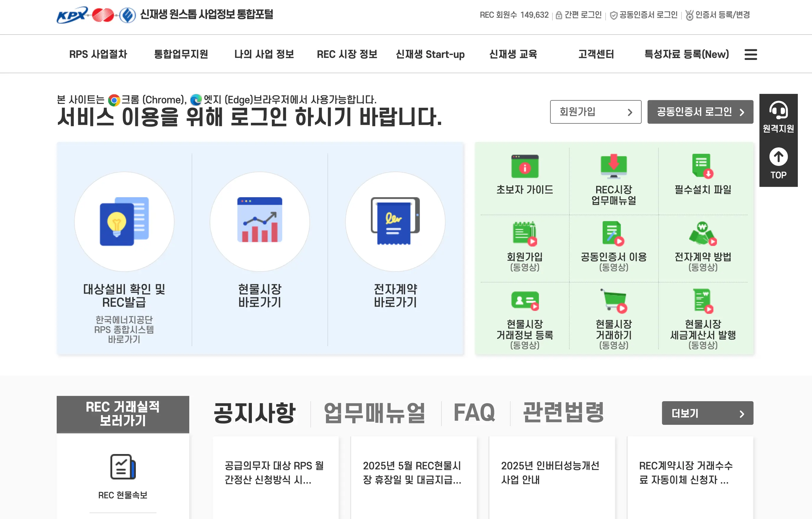Viewport: 812px width, 519px height.
Task: Expand notices with the 더보기 button
Action: [x=707, y=413]
